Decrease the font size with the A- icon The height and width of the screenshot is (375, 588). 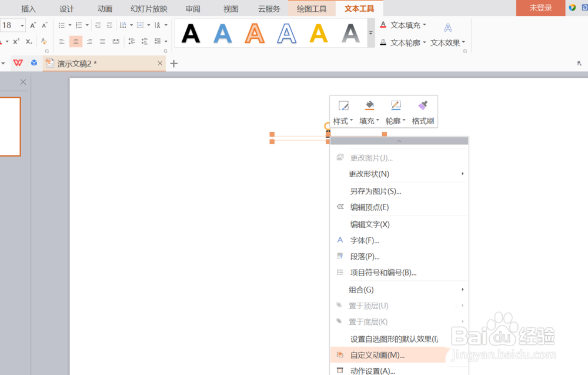coord(44,25)
